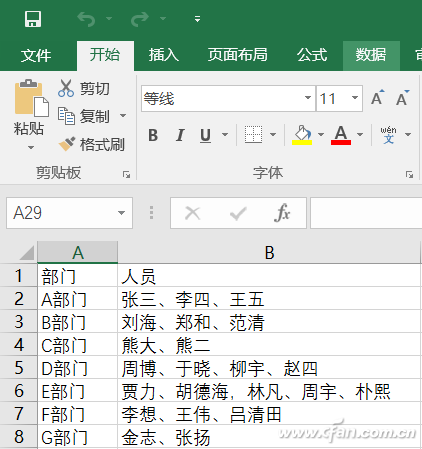Viewport: 422px width, 449px height.
Task: Select cell 周博、于晓、柳宇、赵四
Action: [269, 368]
